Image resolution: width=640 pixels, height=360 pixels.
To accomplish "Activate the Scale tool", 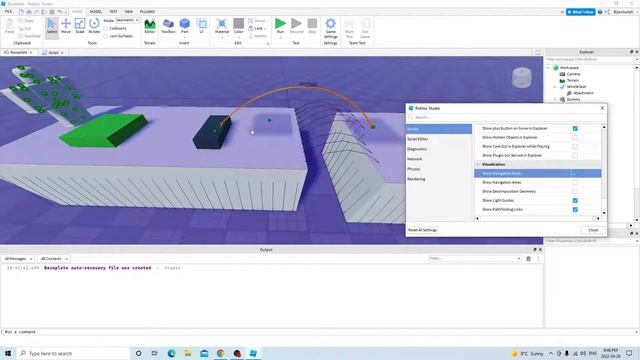I will 80,26.
